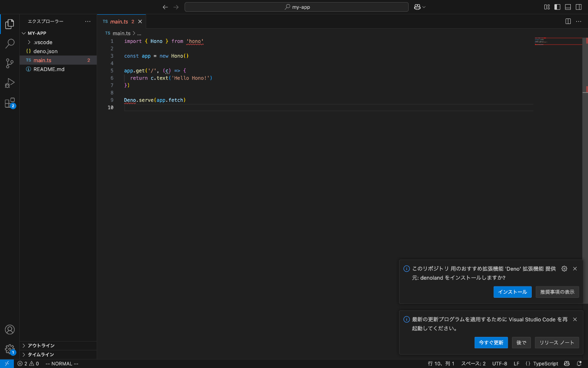Open the Source Control view
This screenshot has width=588, height=368.
coord(10,63)
